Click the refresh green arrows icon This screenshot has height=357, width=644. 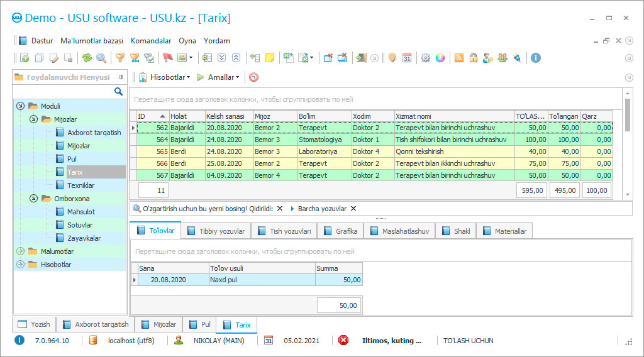(87, 58)
